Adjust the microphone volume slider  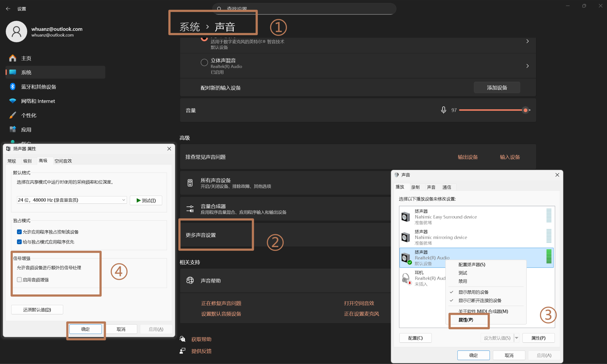[x=525, y=110]
